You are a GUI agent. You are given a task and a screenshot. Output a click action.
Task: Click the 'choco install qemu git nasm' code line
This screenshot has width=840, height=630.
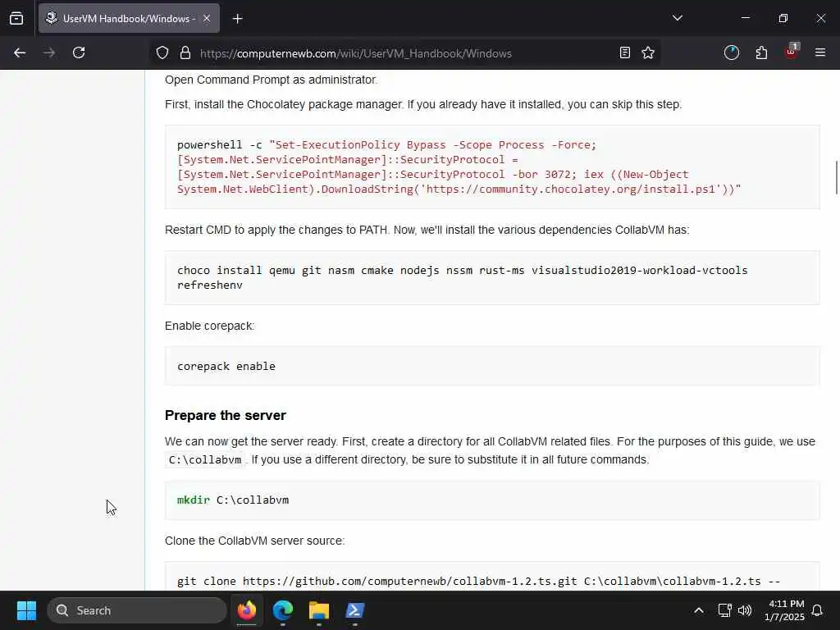click(x=463, y=270)
